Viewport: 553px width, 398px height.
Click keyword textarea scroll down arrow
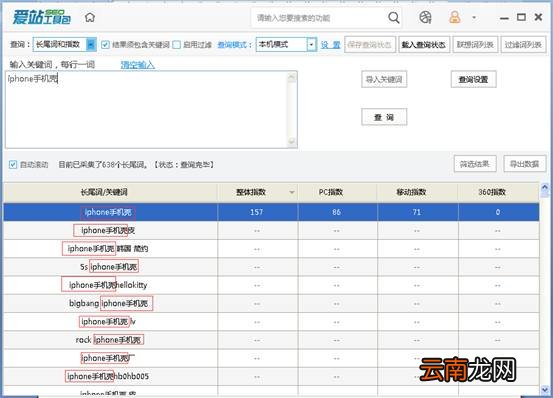pyautogui.click(x=292, y=142)
